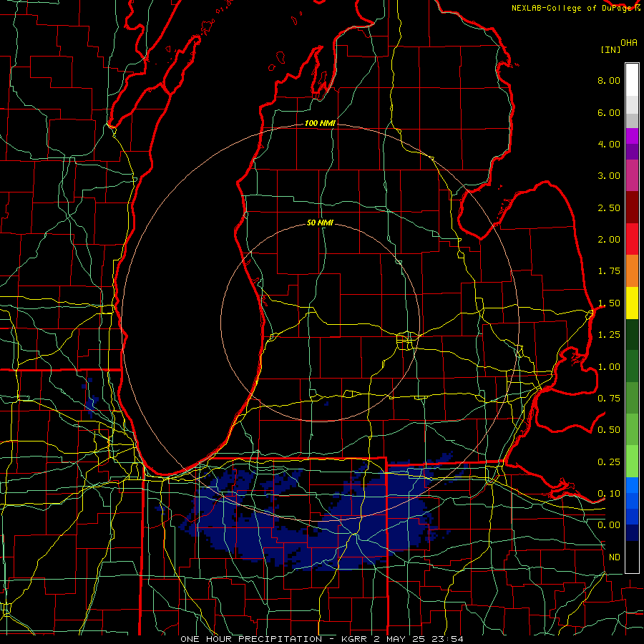Screen dimensions: 644x644
Task: Click the 'KGRR' radar site identifier
Action: [355, 639]
